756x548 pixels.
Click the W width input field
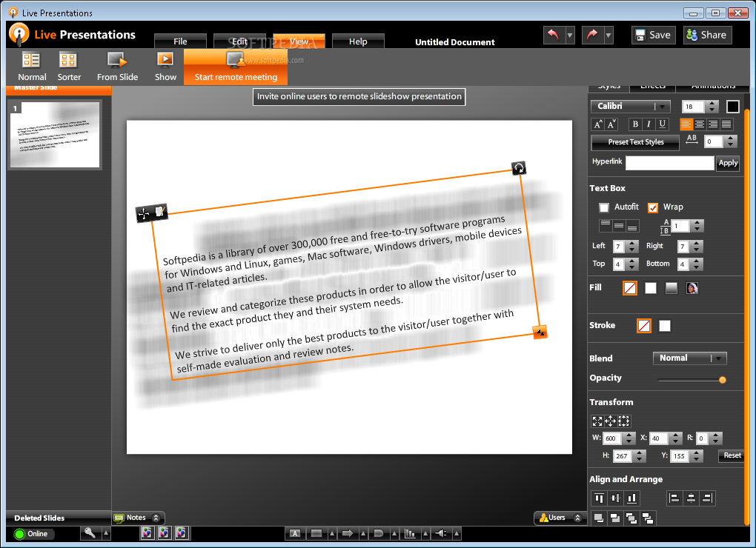[613, 438]
